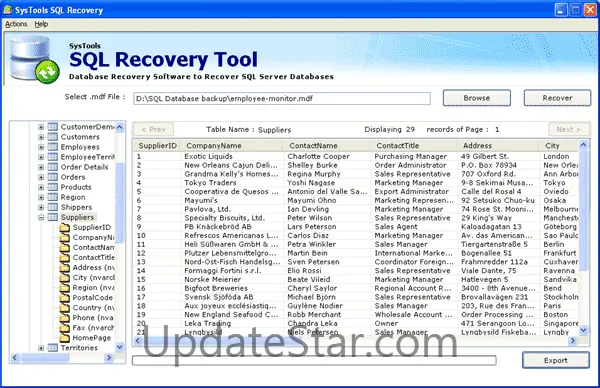Click the PostalCode column folder icon
This screenshot has height=388, width=600.
65,298
